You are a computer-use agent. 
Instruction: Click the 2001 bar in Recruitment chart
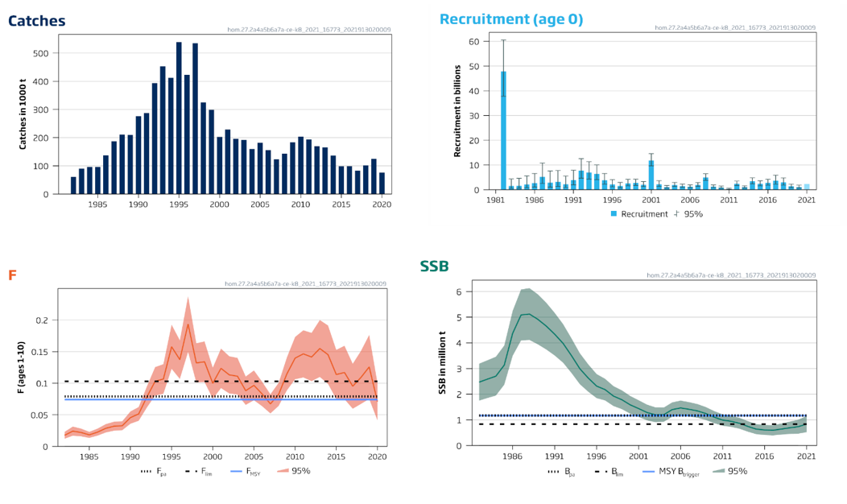[651, 175]
